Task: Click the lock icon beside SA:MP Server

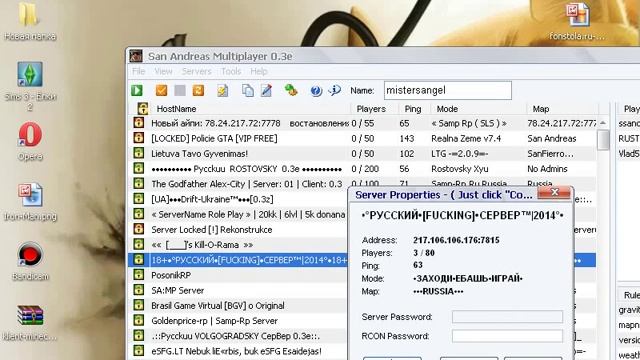Action: pyautogui.click(x=139, y=290)
